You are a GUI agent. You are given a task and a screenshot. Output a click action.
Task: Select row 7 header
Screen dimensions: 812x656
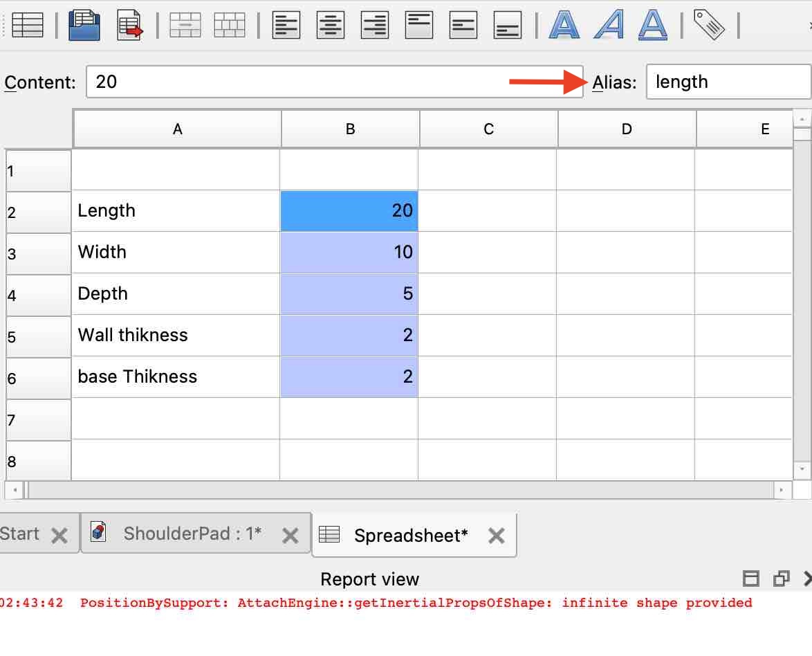coord(38,420)
